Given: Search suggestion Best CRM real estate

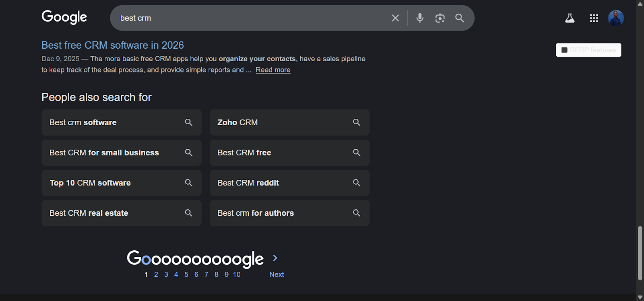Looking at the screenshot, I should [122, 213].
